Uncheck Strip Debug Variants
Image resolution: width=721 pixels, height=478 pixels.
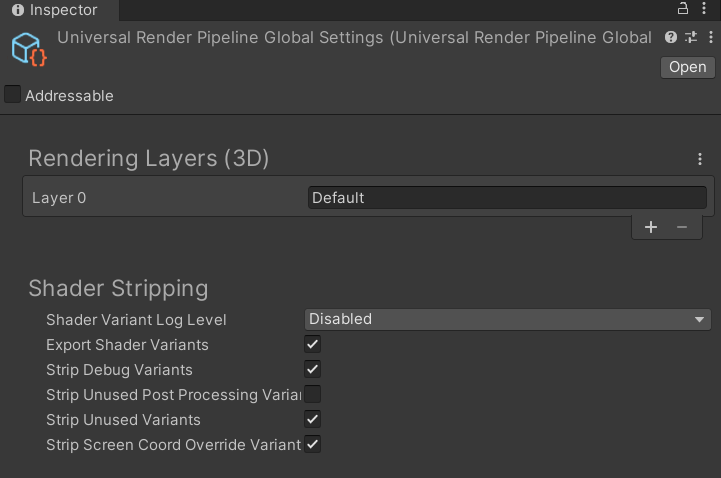coord(313,370)
